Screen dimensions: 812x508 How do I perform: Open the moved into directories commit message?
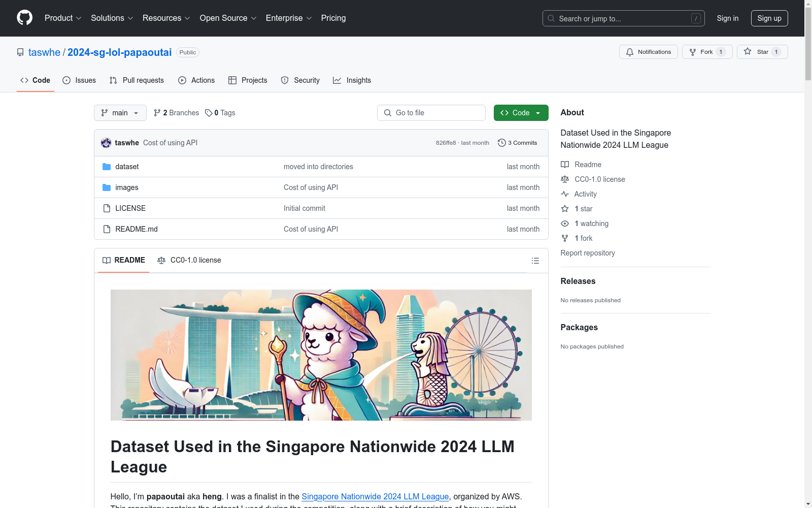[318, 167]
